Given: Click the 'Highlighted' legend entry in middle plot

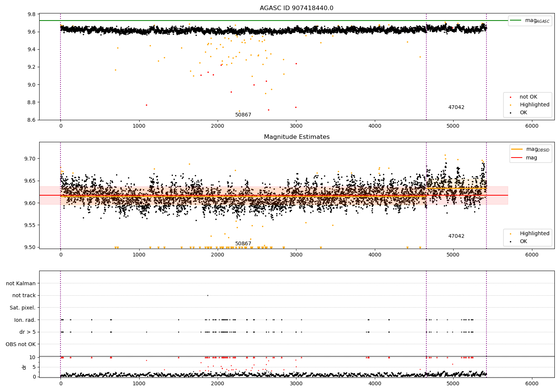Looking at the screenshot, I should [x=530, y=234].
